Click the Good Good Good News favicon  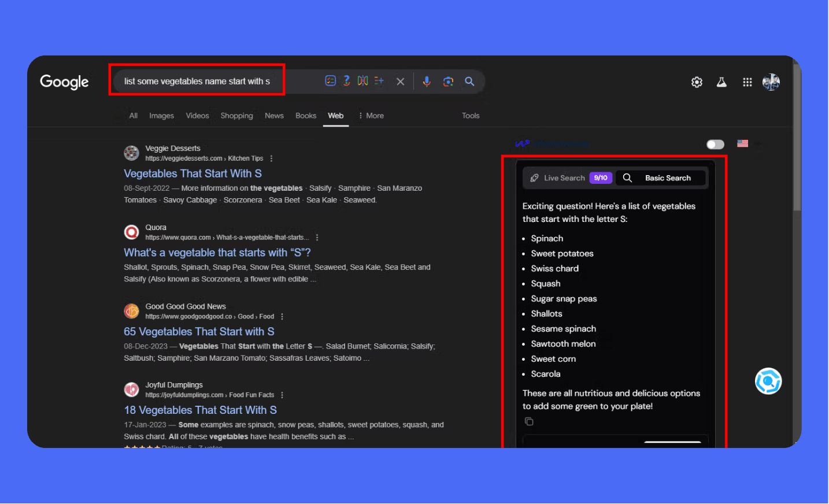131,311
